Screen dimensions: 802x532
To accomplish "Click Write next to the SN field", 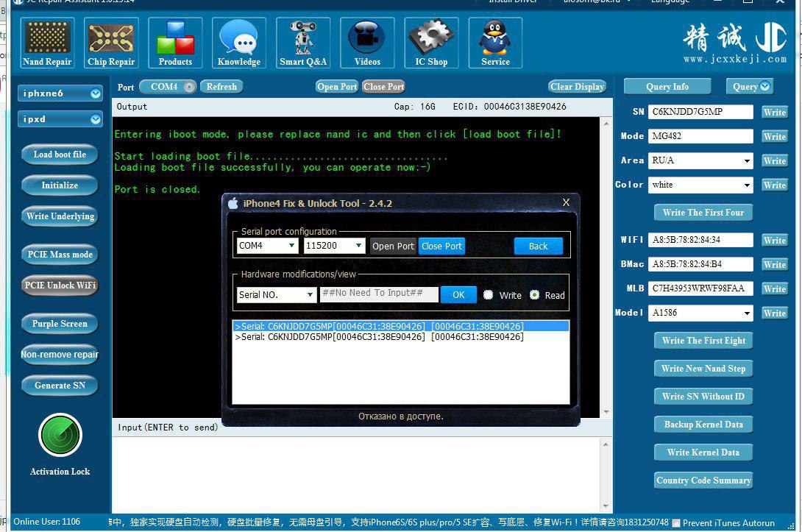I will (774, 112).
